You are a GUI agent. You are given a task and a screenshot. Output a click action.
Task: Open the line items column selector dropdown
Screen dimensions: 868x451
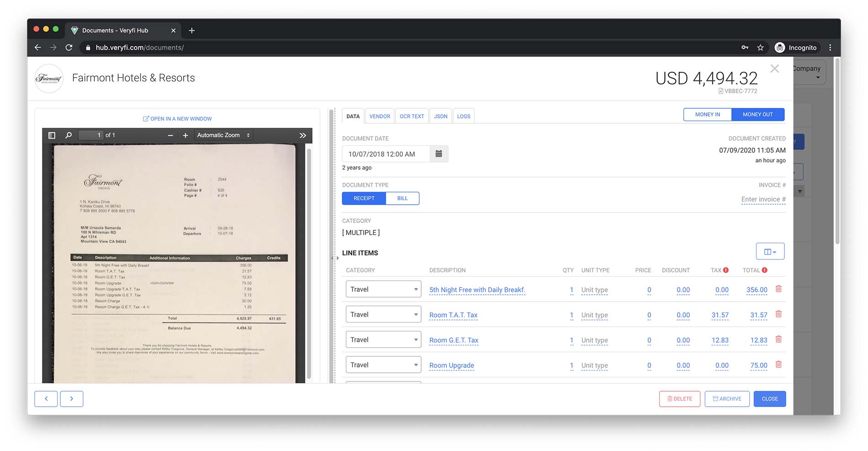pyautogui.click(x=770, y=251)
